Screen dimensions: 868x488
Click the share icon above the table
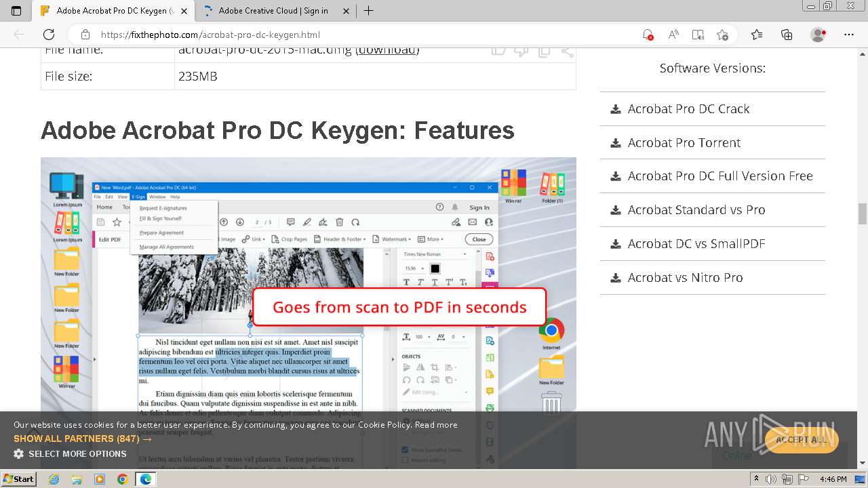(568, 50)
